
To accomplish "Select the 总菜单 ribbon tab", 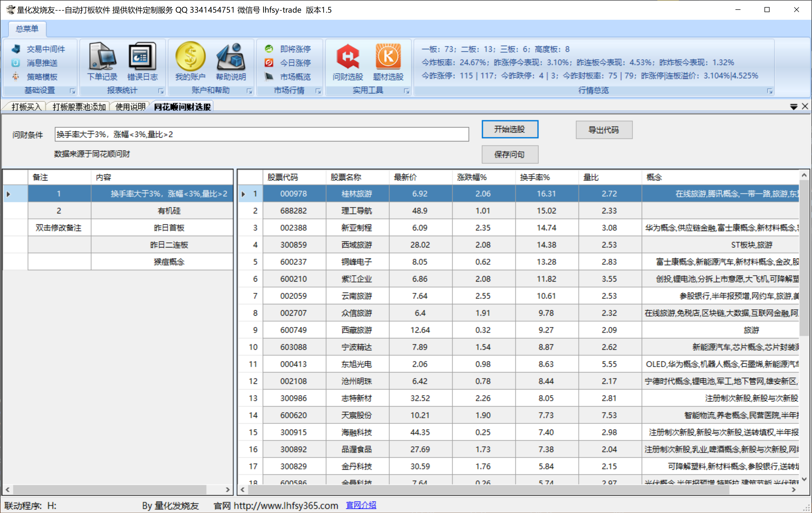I will tap(27, 29).
